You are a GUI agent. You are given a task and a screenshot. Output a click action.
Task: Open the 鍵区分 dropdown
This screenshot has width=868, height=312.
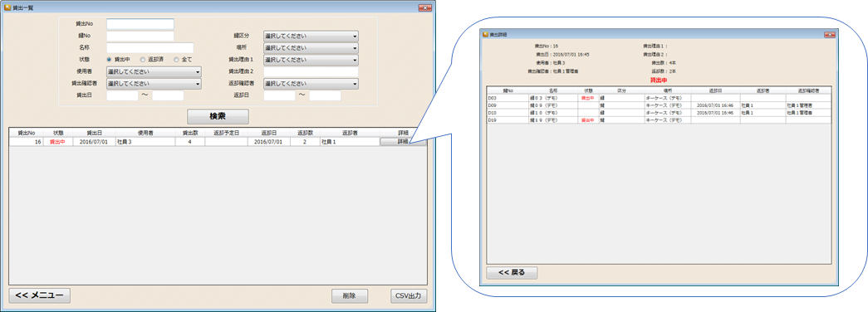coord(311,36)
